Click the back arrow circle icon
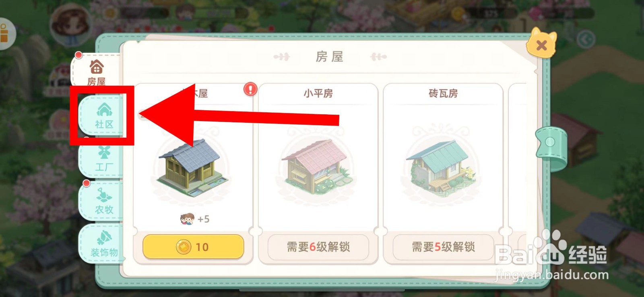This screenshot has height=297, width=644. [x=586, y=39]
